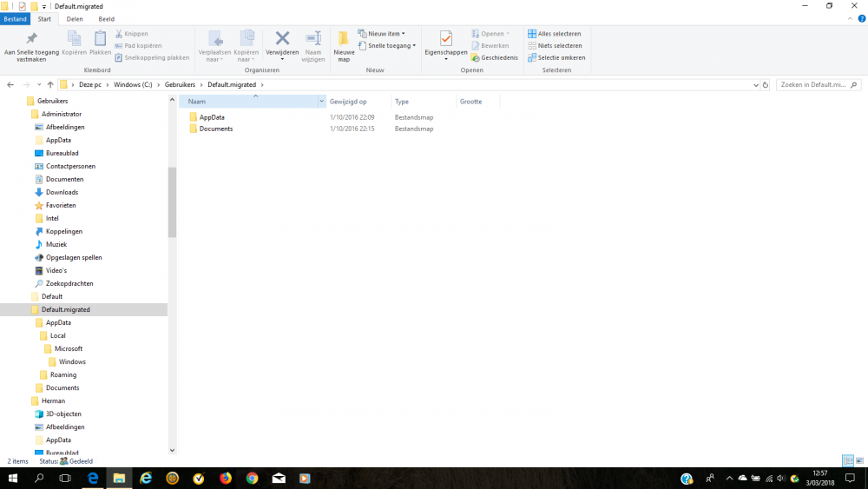Click Alles selecteren in the ribbon
Screen dimensions: 868x489
pos(555,34)
